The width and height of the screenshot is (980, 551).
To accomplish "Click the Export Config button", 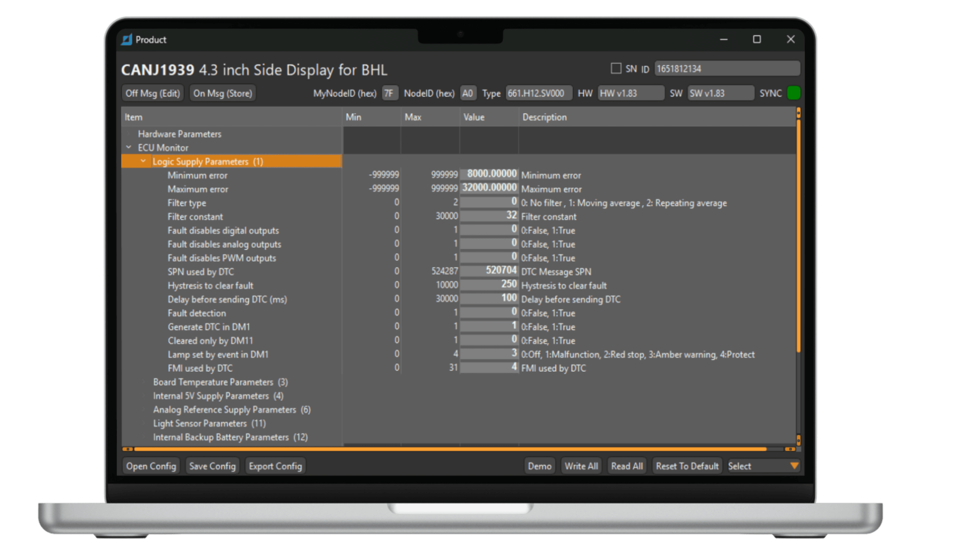I will [275, 466].
